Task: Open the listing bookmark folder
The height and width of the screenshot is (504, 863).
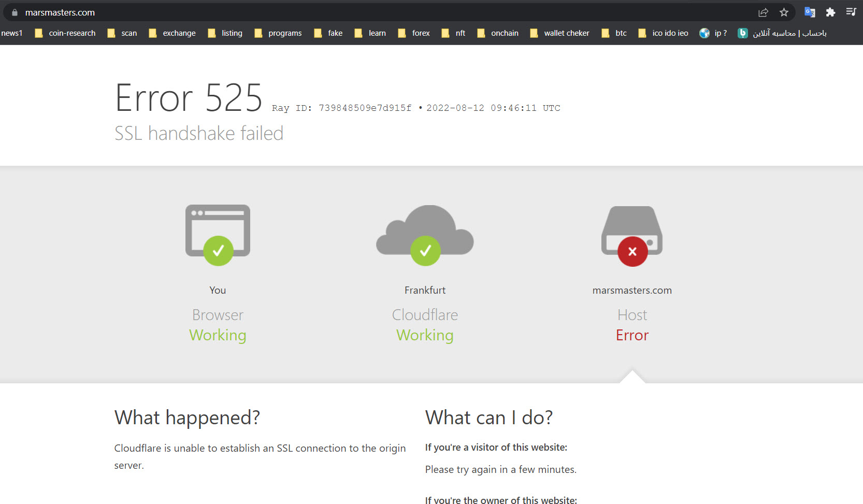Action: tap(225, 33)
